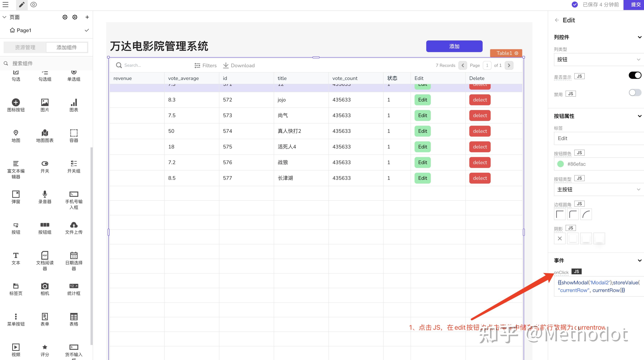Click the Download icon in table

(226, 65)
